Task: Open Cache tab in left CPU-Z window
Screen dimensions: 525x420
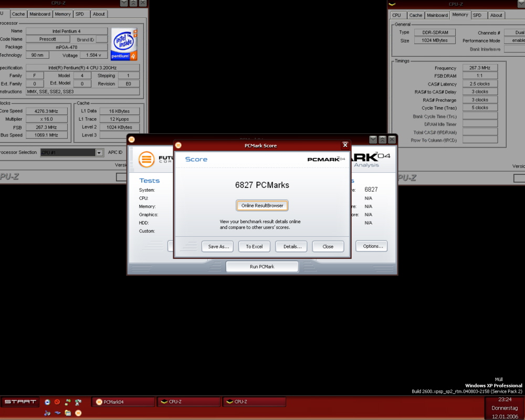Action: coord(18,14)
